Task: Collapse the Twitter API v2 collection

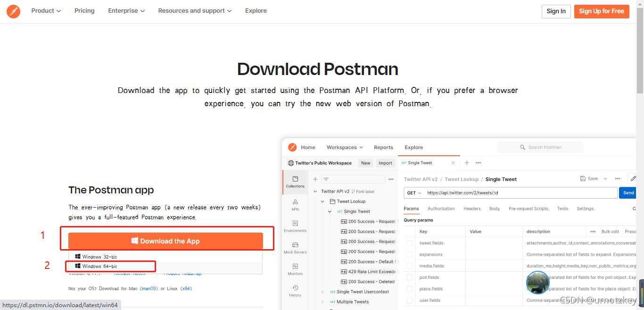Action: pos(315,192)
